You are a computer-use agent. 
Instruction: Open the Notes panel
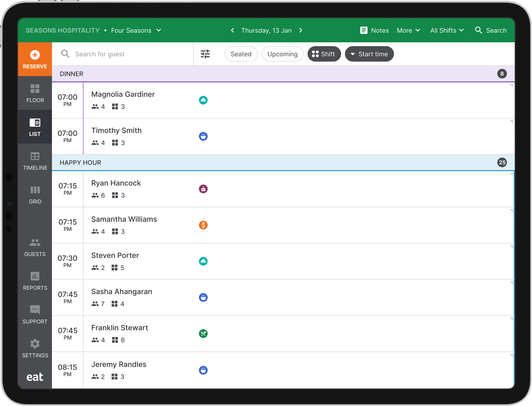(374, 30)
